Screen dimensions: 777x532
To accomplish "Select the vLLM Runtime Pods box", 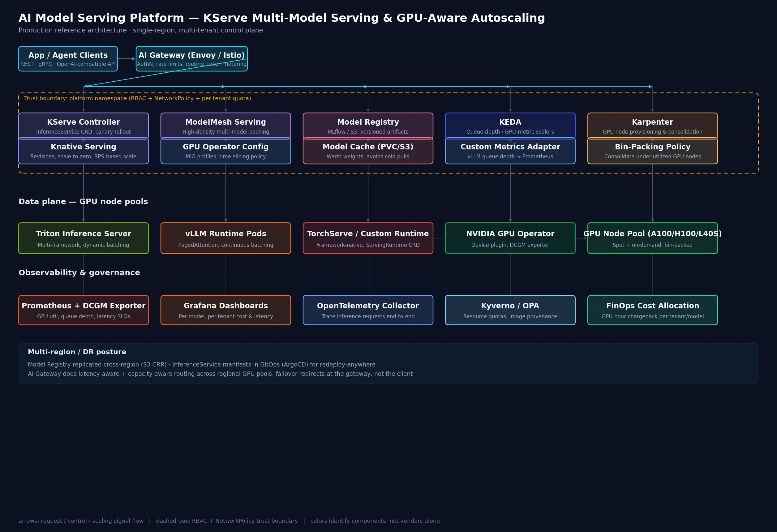I will click(226, 238).
